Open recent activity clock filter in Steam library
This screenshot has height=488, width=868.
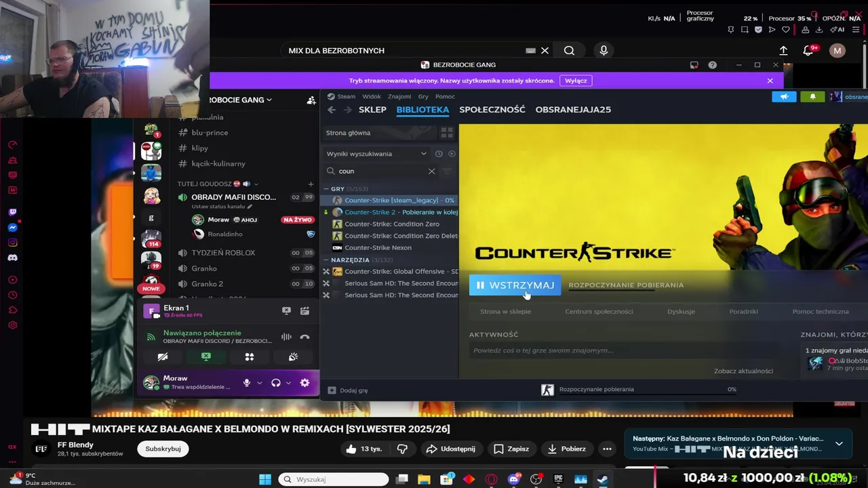point(439,154)
